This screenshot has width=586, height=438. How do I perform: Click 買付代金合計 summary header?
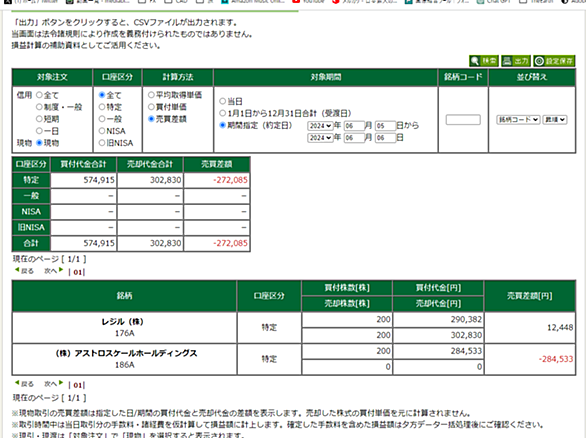click(83, 164)
